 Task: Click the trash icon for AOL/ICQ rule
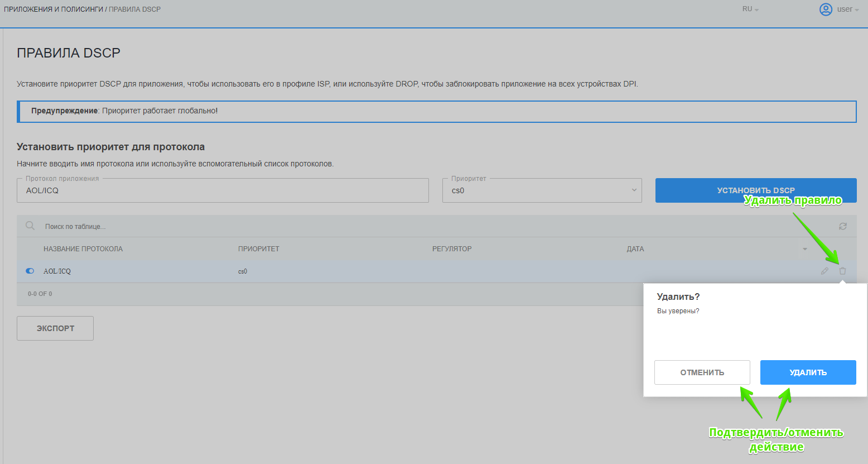[x=842, y=271]
